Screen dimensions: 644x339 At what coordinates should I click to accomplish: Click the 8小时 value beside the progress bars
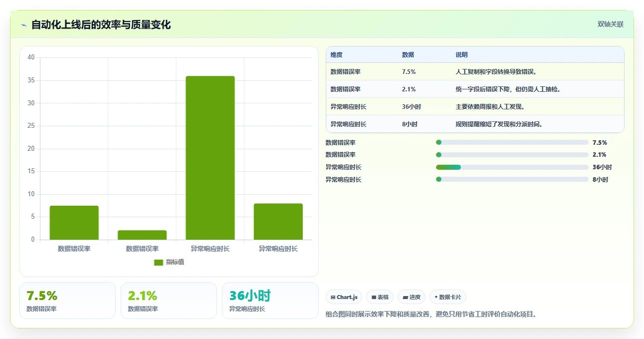tap(600, 180)
